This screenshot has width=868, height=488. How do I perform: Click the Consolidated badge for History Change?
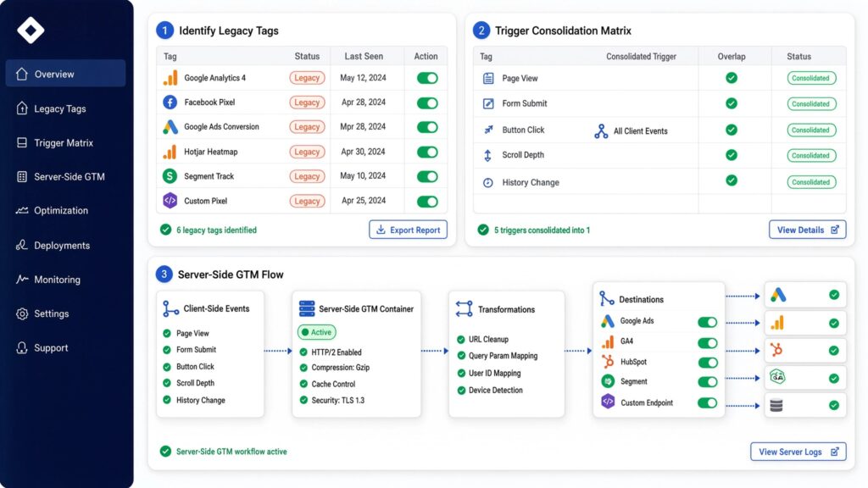811,182
